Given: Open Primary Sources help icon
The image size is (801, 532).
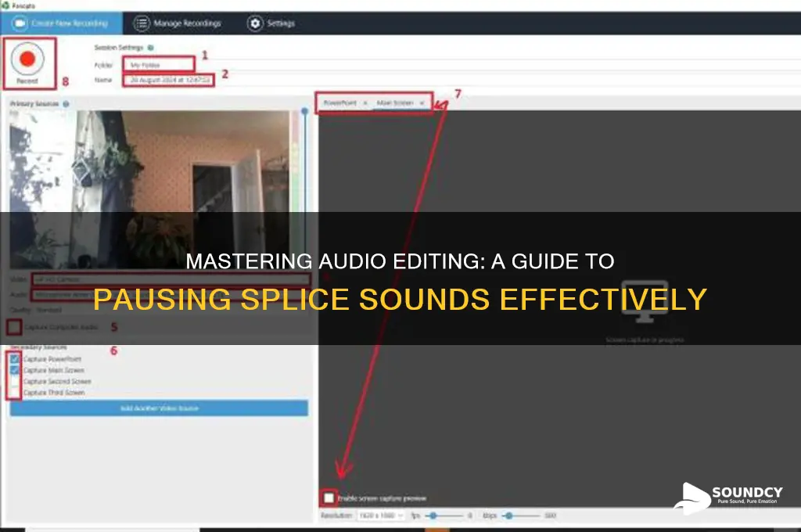Looking at the screenshot, I should (x=66, y=104).
